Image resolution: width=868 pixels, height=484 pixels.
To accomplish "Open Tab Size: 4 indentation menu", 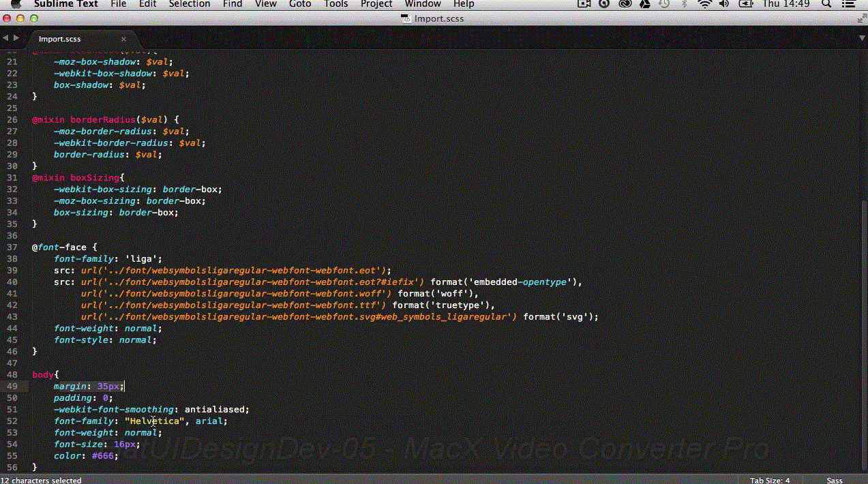I will (x=770, y=480).
